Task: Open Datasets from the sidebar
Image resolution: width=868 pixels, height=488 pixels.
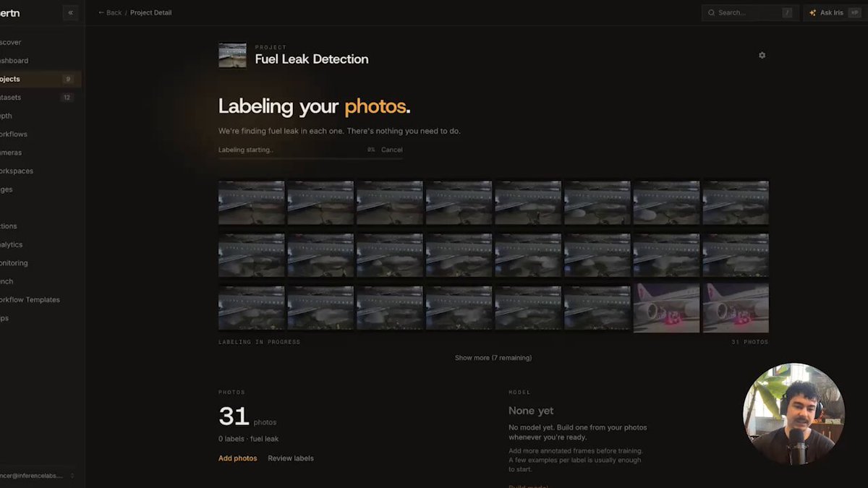Action: tap(10, 98)
